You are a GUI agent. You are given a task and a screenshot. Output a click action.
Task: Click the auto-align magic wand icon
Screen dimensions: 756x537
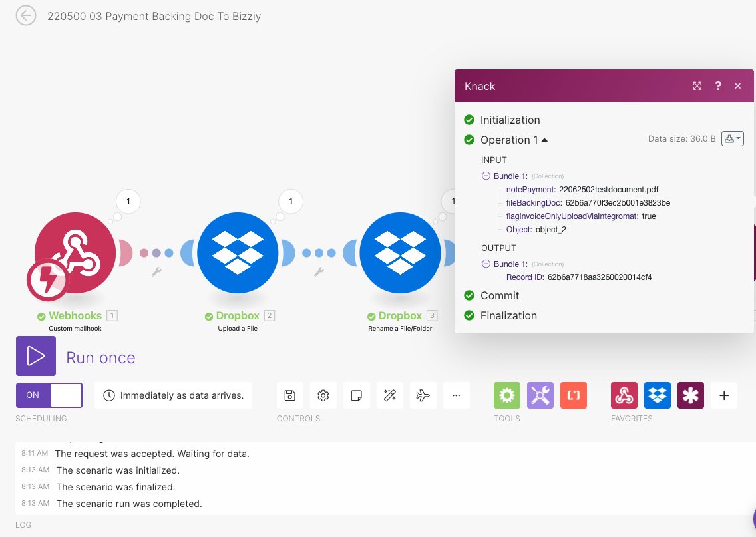pyautogui.click(x=389, y=395)
